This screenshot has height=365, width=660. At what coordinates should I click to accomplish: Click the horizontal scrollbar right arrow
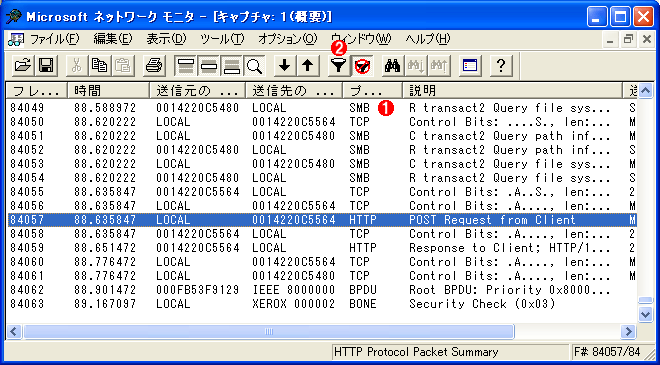coord(629,331)
